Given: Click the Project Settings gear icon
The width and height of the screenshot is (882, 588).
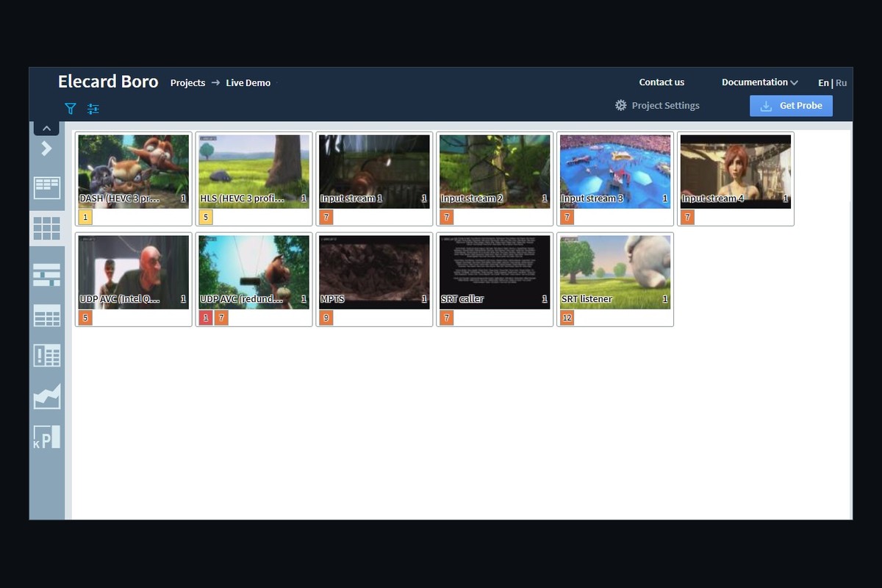Looking at the screenshot, I should point(621,105).
